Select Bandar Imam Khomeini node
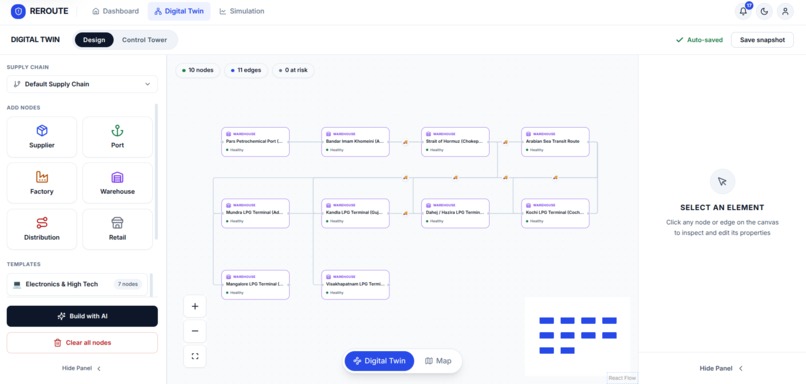 tap(355, 142)
